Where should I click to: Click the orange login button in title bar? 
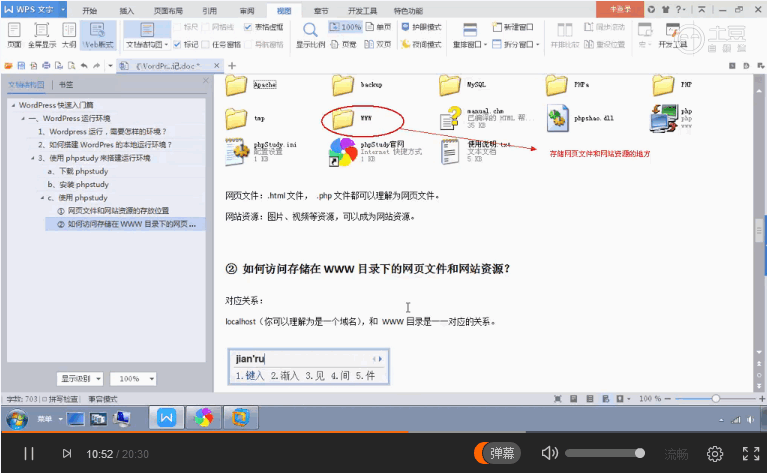[x=620, y=9]
